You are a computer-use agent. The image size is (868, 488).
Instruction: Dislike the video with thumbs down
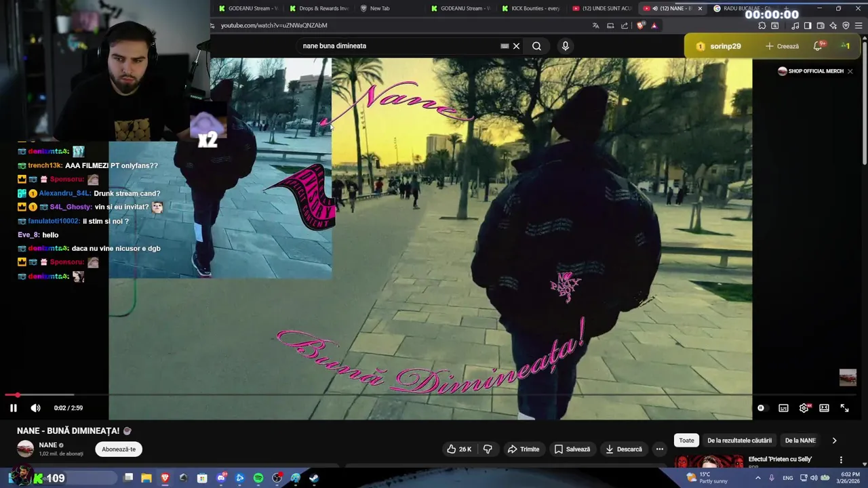[x=488, y=449]
